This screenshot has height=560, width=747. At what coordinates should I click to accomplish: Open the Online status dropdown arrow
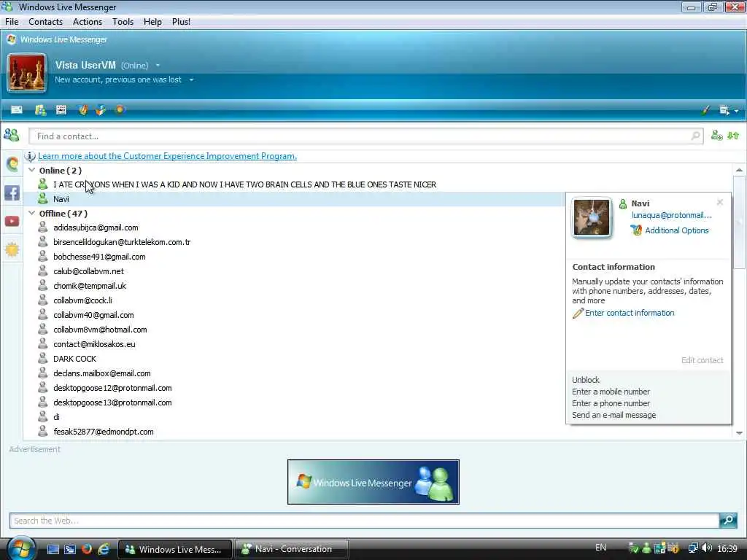tap(158, 65)
